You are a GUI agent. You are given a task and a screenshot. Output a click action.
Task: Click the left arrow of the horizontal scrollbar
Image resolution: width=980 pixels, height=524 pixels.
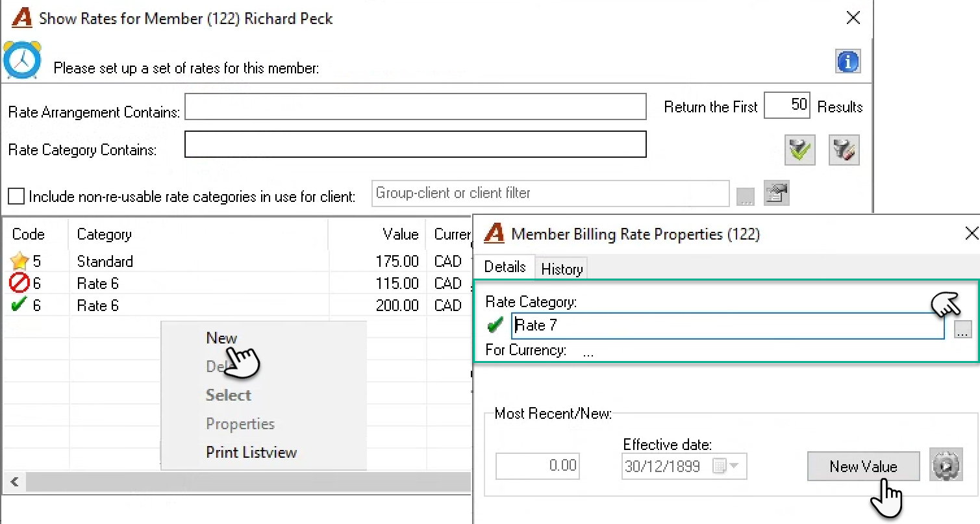(x=14, y=482)
